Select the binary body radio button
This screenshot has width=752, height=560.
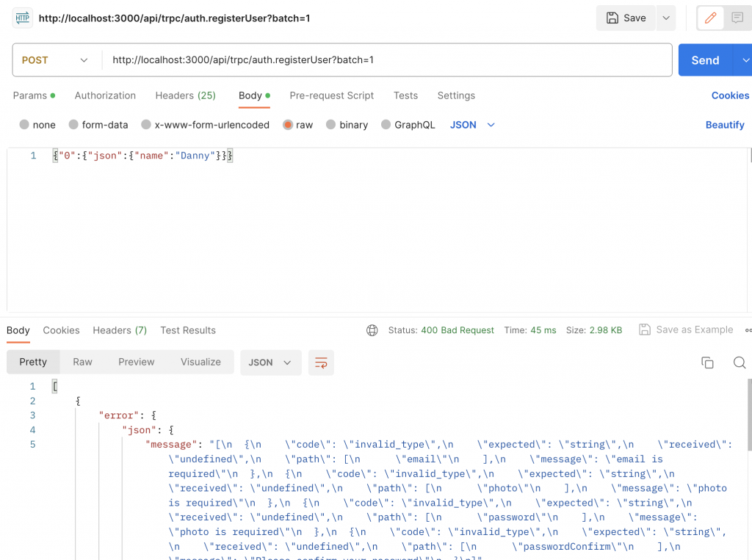pos(330,125)
